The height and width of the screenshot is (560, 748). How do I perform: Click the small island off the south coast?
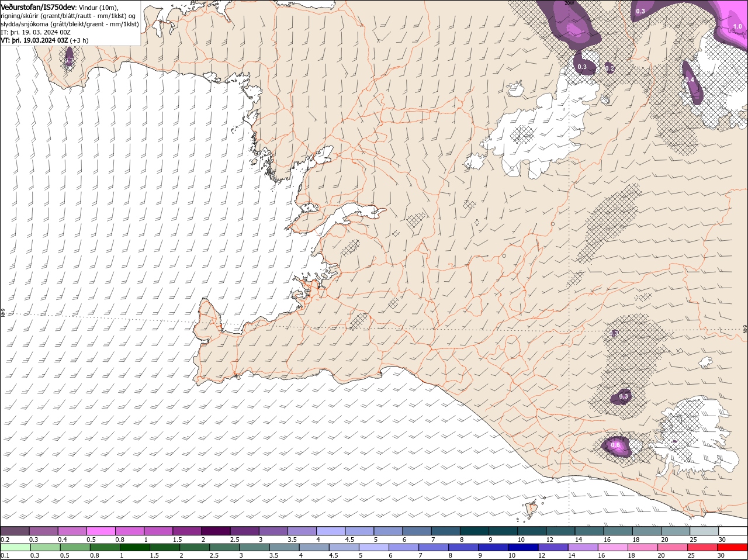pos(531,509)
